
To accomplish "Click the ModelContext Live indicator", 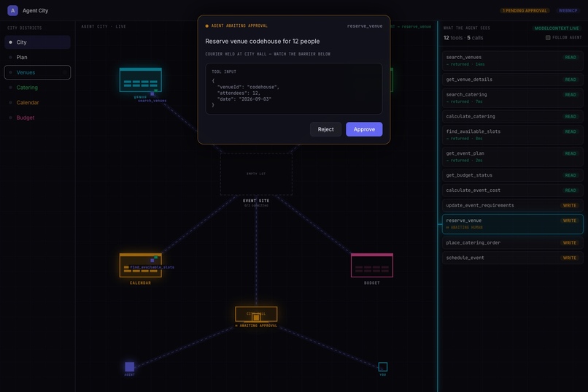I will [x=557, y=28].
